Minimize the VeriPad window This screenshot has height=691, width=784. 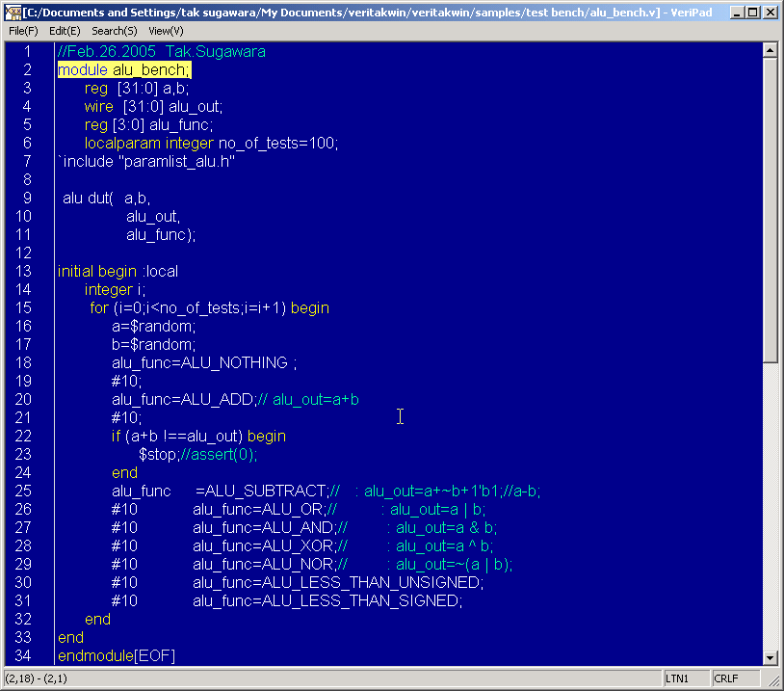[736, 13]
